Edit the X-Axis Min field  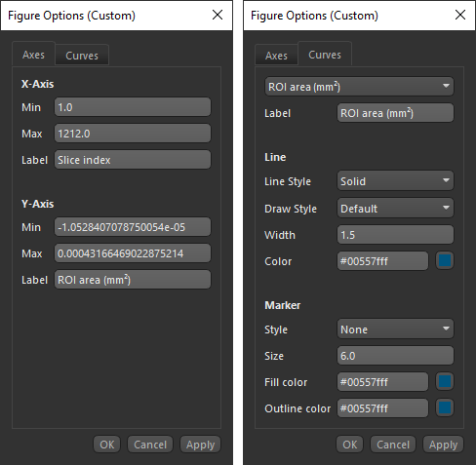[x=133, y=107]
